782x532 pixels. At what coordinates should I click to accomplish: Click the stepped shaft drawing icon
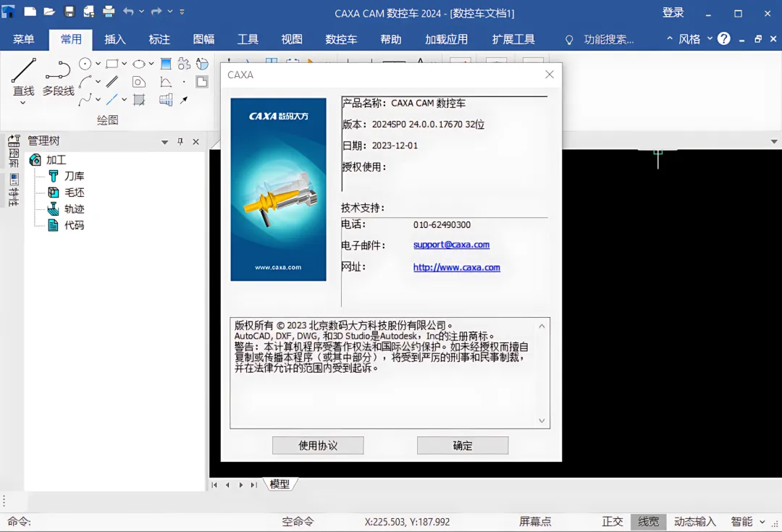(x=166, y=100)
